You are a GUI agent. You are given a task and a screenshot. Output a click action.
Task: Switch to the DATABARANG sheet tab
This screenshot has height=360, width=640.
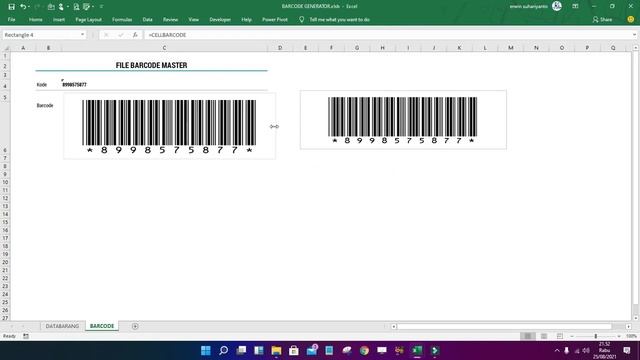tap(62, 326)
